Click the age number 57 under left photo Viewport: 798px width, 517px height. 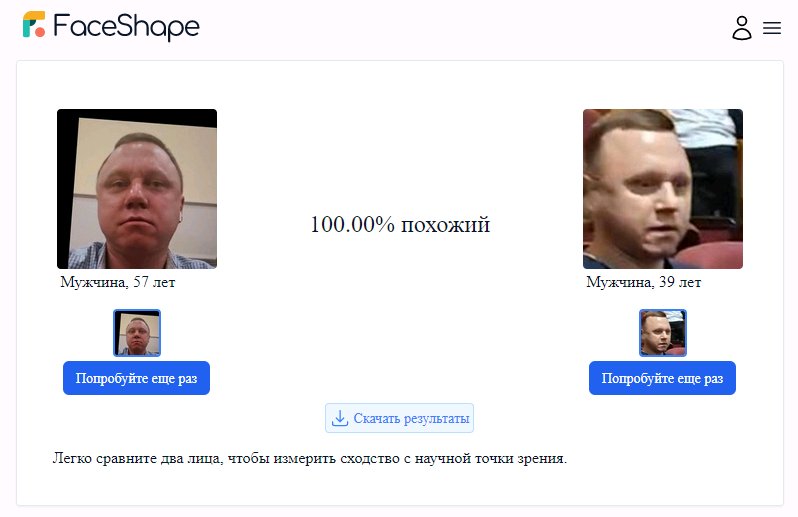pyautogui.click(x=141, y=281)
